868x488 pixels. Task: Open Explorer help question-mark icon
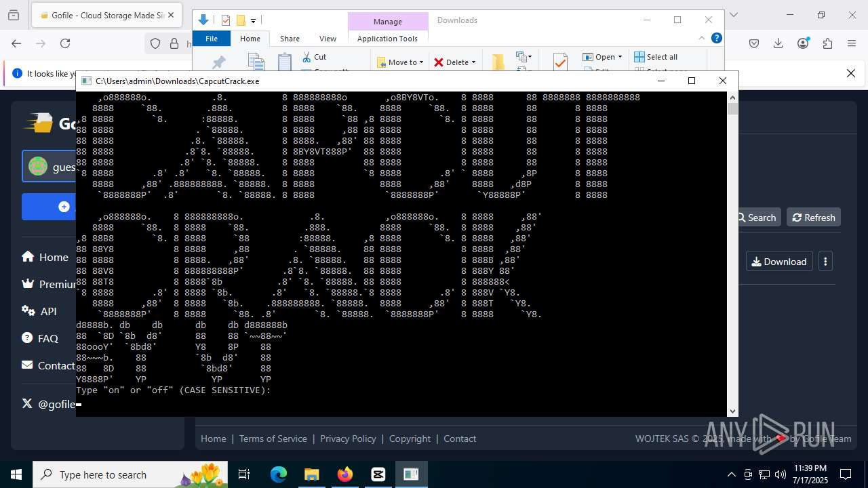tap(716, 38)
